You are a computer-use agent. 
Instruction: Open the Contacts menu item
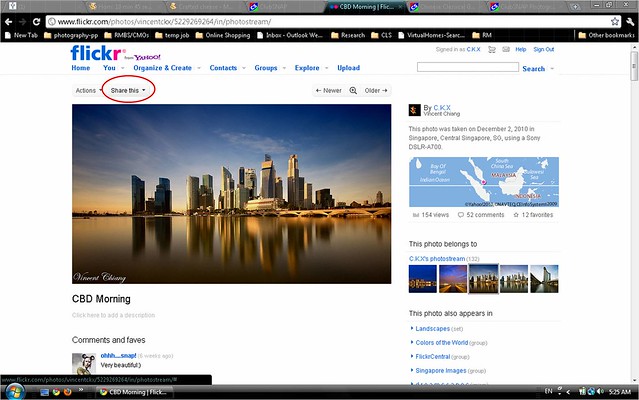tap(223, 68)
